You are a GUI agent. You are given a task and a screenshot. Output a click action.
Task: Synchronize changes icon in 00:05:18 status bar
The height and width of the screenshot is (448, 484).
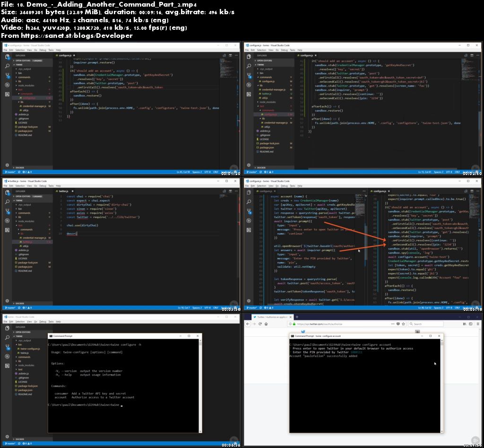point(261,307)
